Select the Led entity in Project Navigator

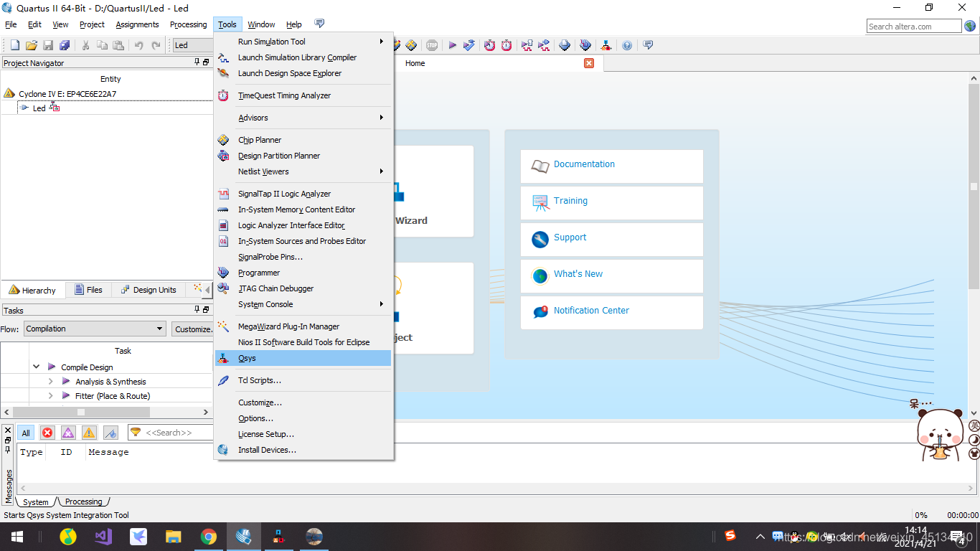pyautogui.click(x=39, y=108)
